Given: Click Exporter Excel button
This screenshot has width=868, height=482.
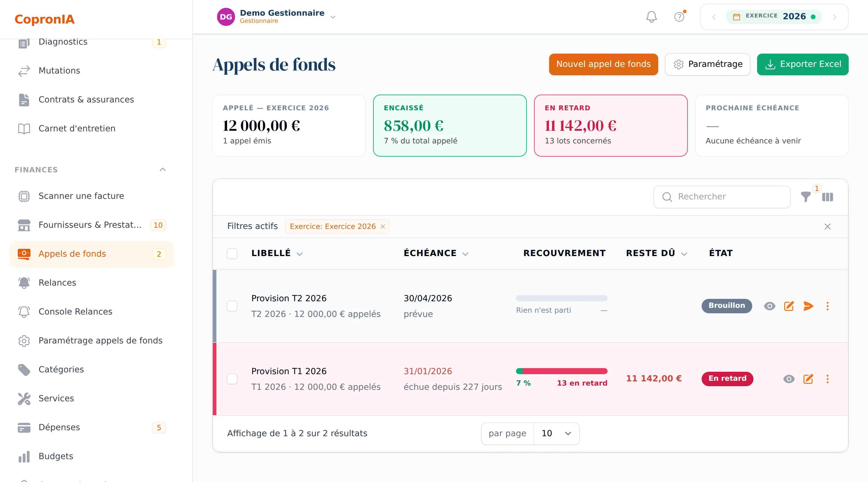Looking at the screenshot, I should tap(803, 64).
